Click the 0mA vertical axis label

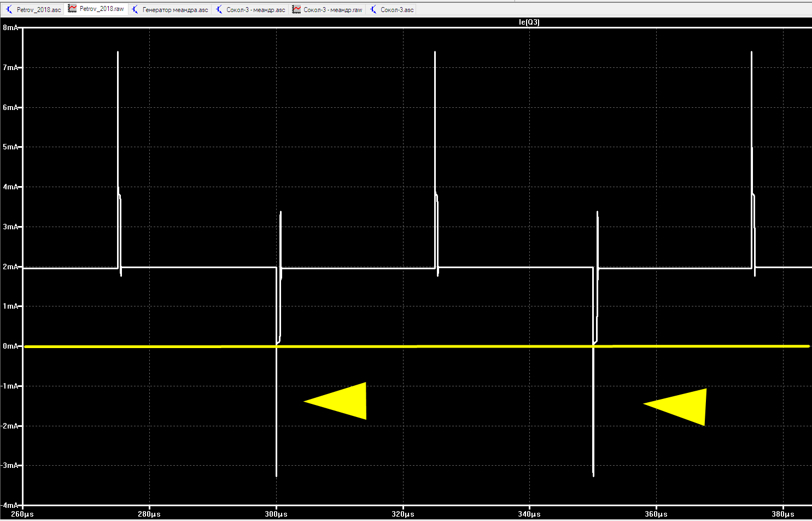(10, 346)
